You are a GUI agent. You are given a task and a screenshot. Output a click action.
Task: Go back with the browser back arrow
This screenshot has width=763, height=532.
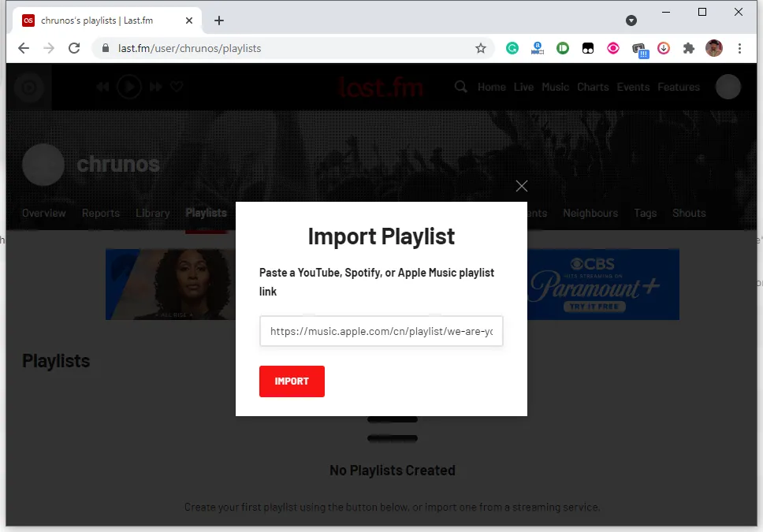coord(24,48)
